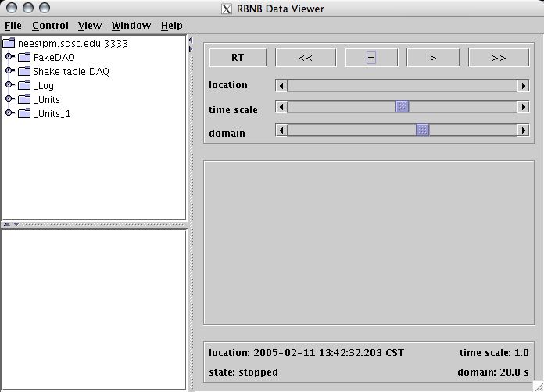Click the fast rewind << button
Screen dimensions: 544x392
(306, 57)
